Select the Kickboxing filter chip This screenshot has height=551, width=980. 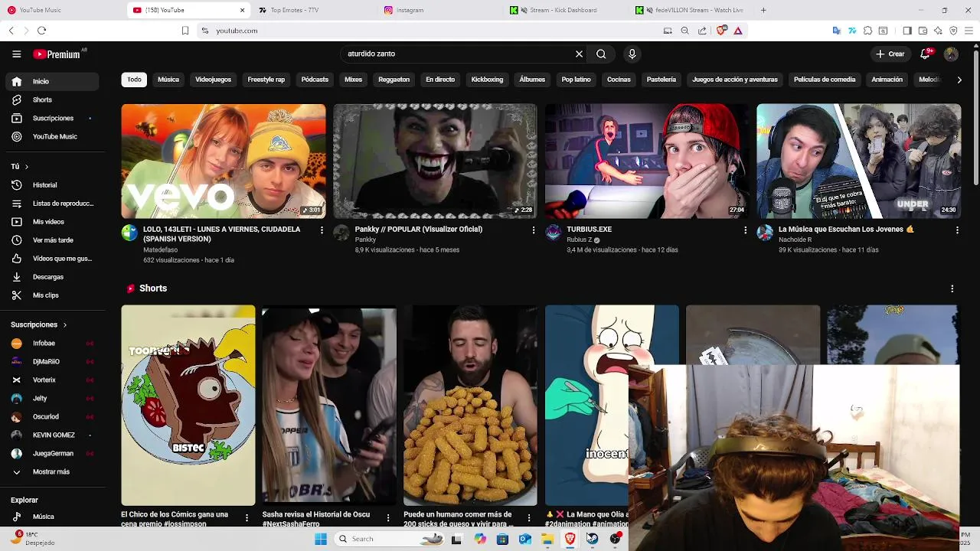(487, 80)
